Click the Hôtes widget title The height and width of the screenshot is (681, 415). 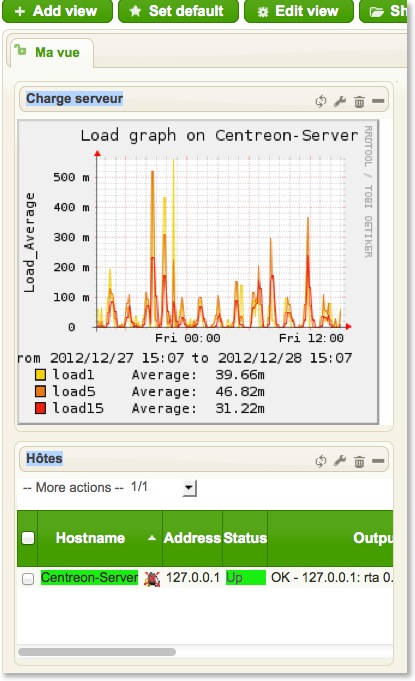tap(44, 459)
